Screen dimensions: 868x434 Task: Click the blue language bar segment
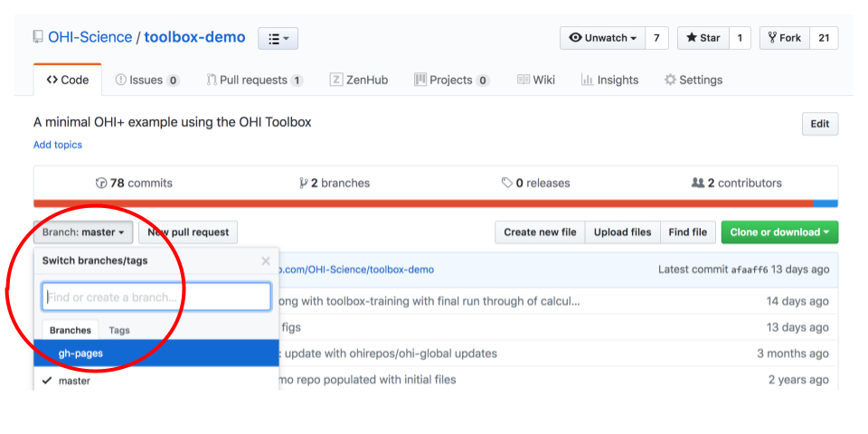pyautogui.click(x=826, y=203)
